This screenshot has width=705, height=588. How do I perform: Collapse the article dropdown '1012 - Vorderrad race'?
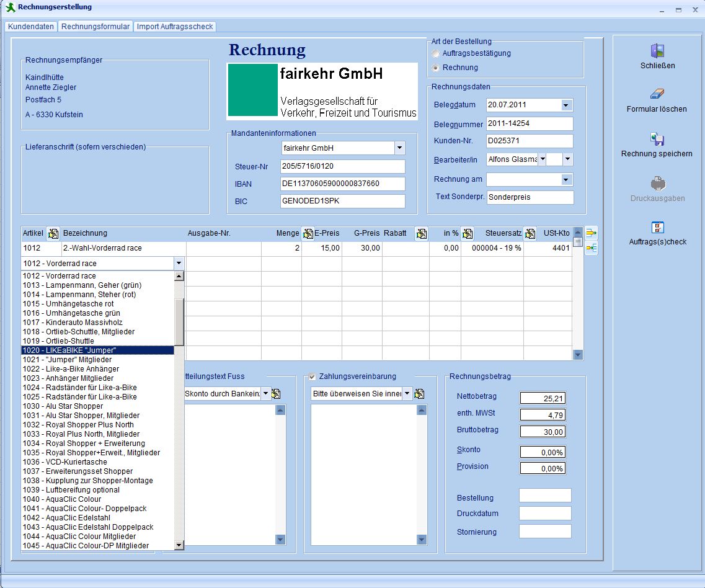pos(179,263)
